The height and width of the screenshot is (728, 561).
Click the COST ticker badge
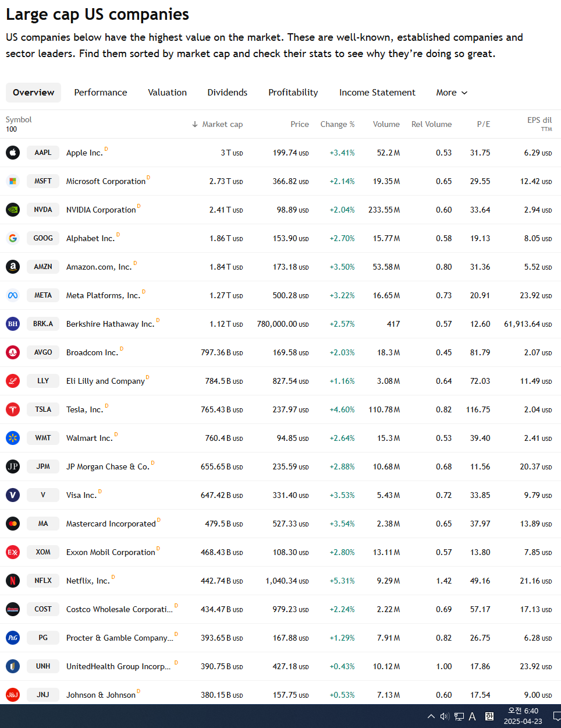point(43,609)
